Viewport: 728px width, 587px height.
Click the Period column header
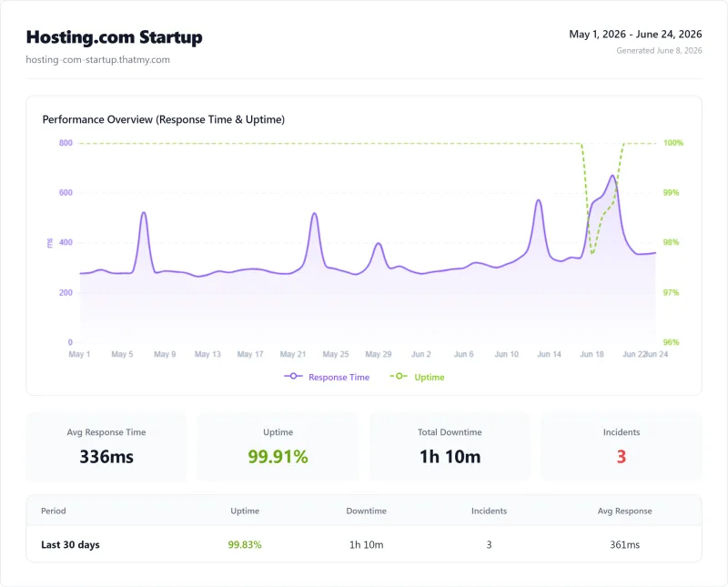click(x=54, y=511)
